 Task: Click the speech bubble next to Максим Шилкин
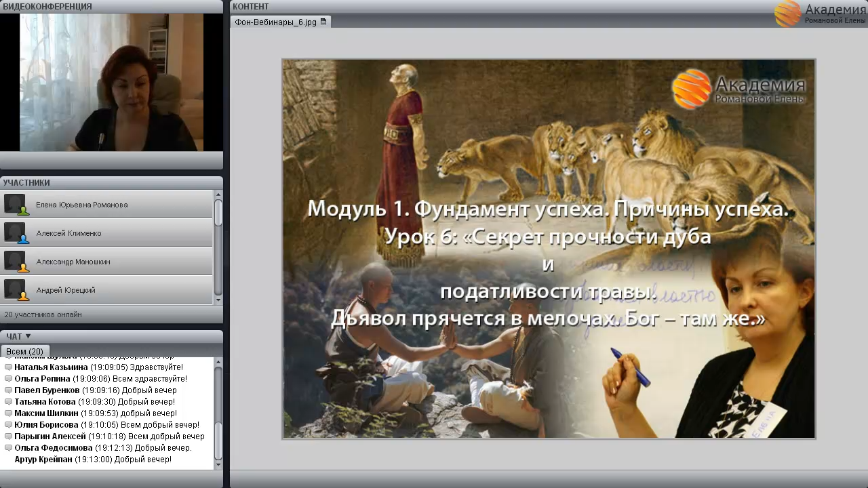coord(8,413)
